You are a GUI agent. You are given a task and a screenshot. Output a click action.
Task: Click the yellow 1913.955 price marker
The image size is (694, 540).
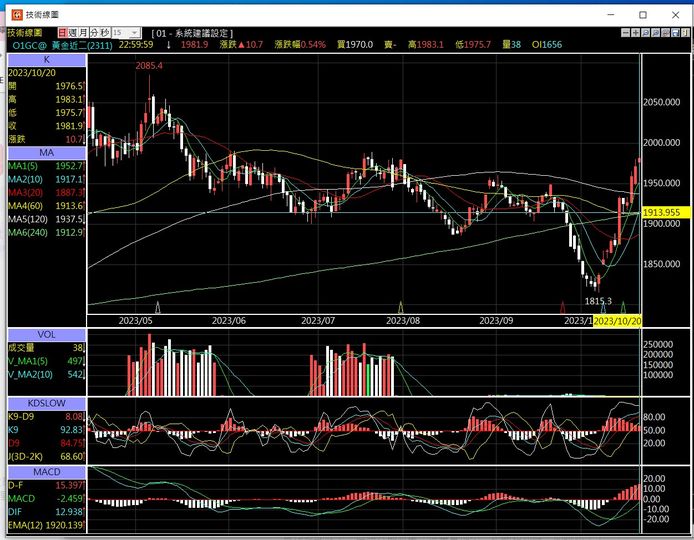coord(661,212)
